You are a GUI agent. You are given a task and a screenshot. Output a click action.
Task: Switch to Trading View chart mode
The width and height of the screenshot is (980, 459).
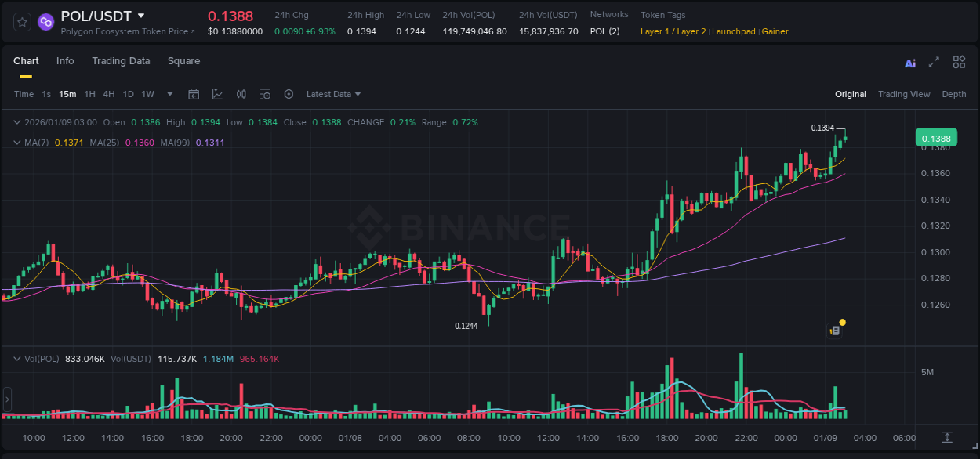tap(904, 94)
